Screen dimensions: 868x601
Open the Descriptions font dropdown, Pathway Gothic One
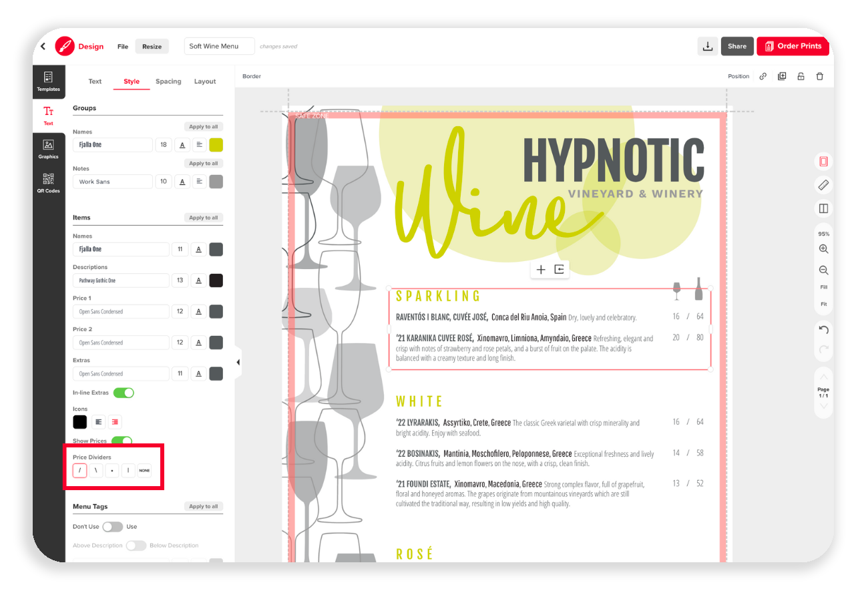pos(121,280)
